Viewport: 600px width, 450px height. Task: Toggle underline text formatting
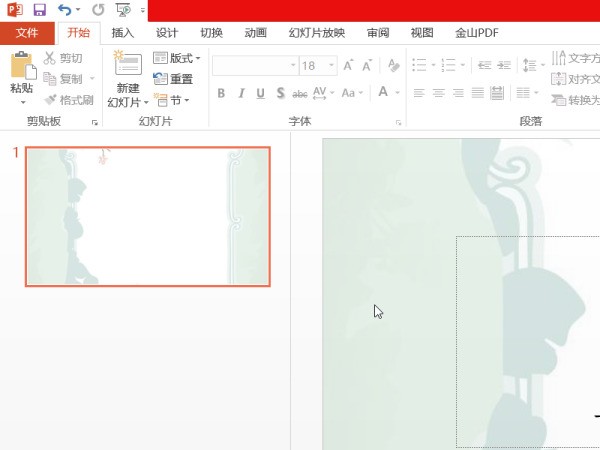(x=260, y=93)
